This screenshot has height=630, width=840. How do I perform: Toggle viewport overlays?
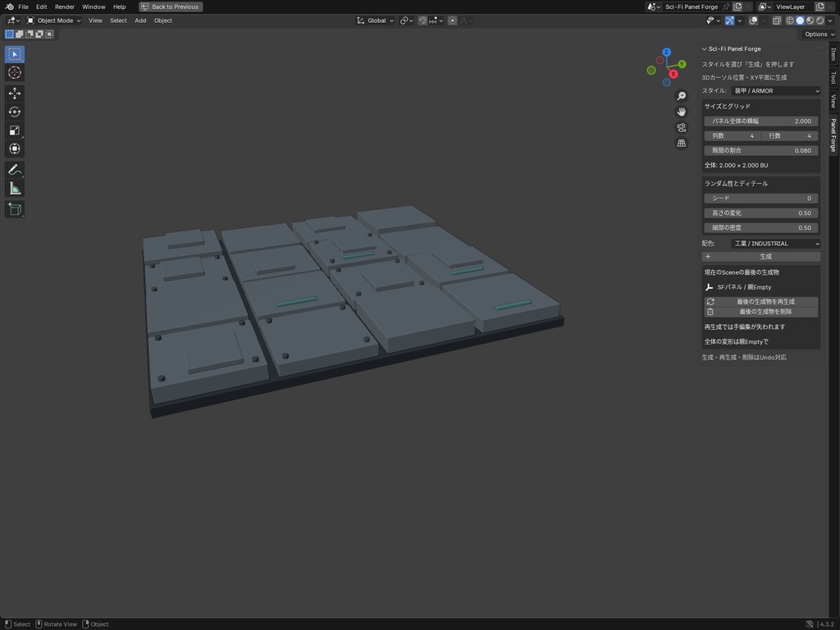pyautogui.click(x=753, y=21)
